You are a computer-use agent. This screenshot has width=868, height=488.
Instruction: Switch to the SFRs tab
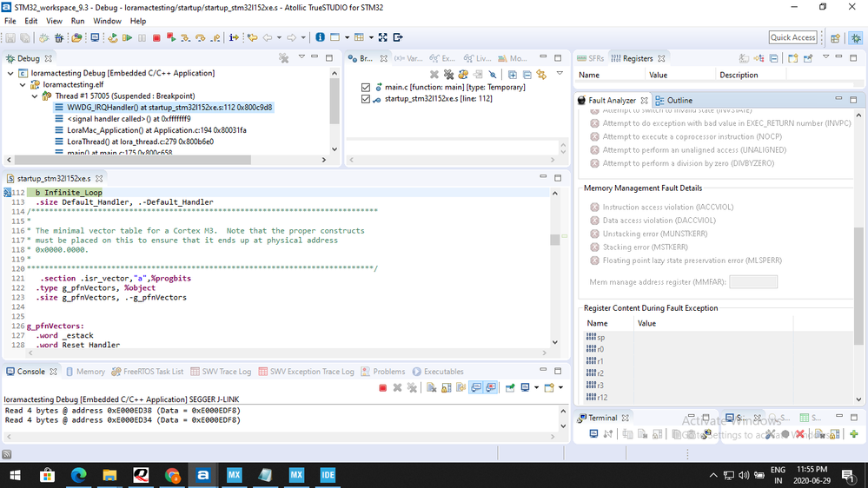pos(590,58)
